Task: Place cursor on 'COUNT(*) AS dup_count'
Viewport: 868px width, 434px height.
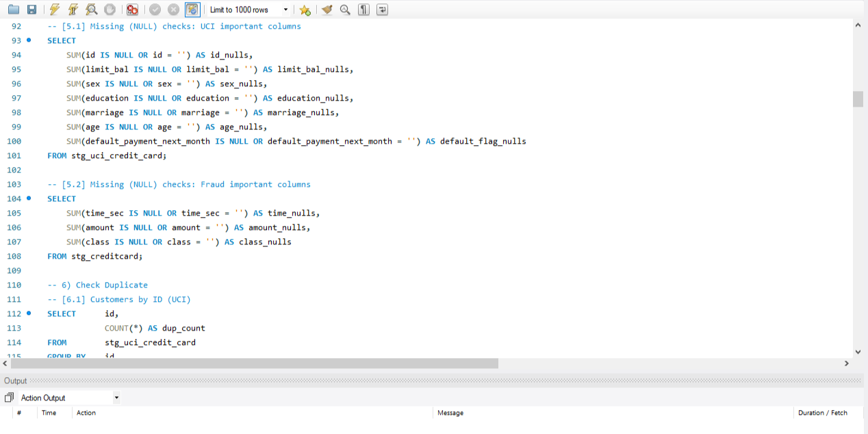Action: [x=155, y=328]
